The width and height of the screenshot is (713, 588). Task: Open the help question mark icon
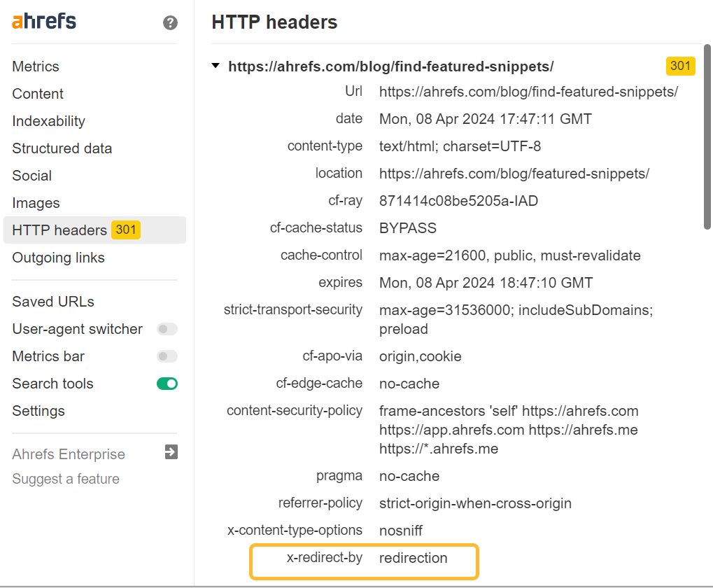170,23
